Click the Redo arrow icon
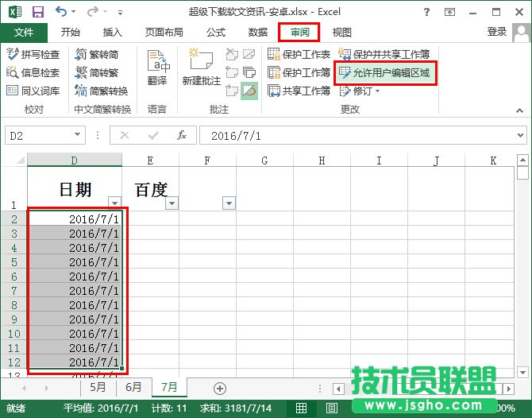 point(92,12)
